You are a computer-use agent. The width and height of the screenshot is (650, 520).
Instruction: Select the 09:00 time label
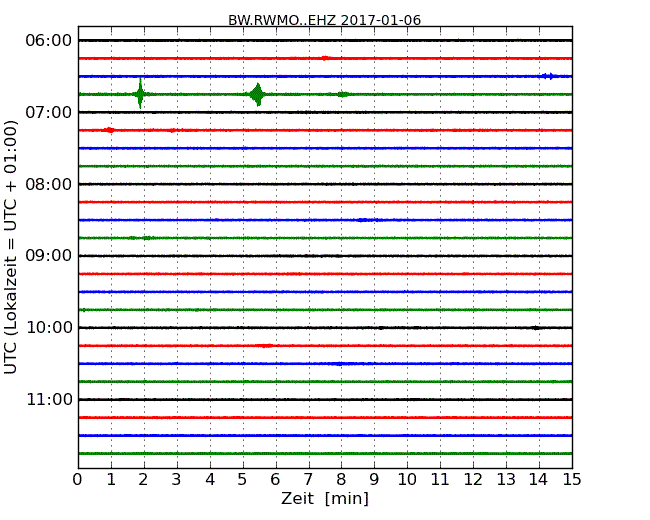(49, 256)
